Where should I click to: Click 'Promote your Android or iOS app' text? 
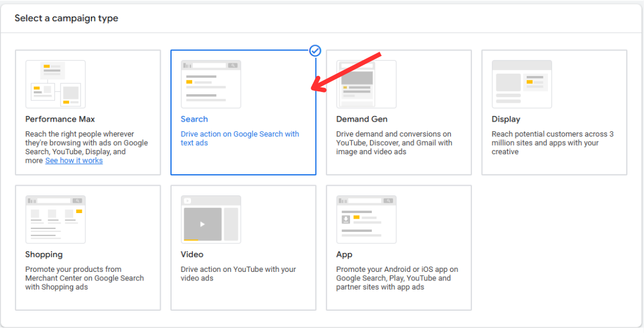point(397,279)
